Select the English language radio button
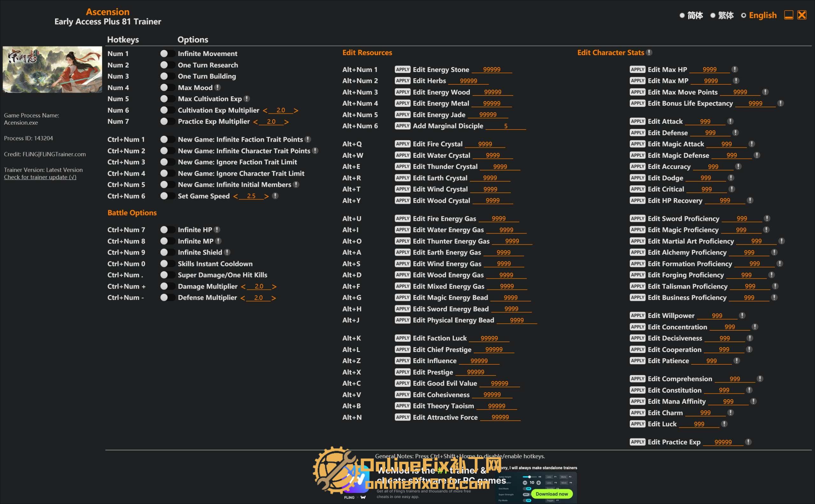The height and width of the screenshot is (504, 815). click(x=743, y=15)
